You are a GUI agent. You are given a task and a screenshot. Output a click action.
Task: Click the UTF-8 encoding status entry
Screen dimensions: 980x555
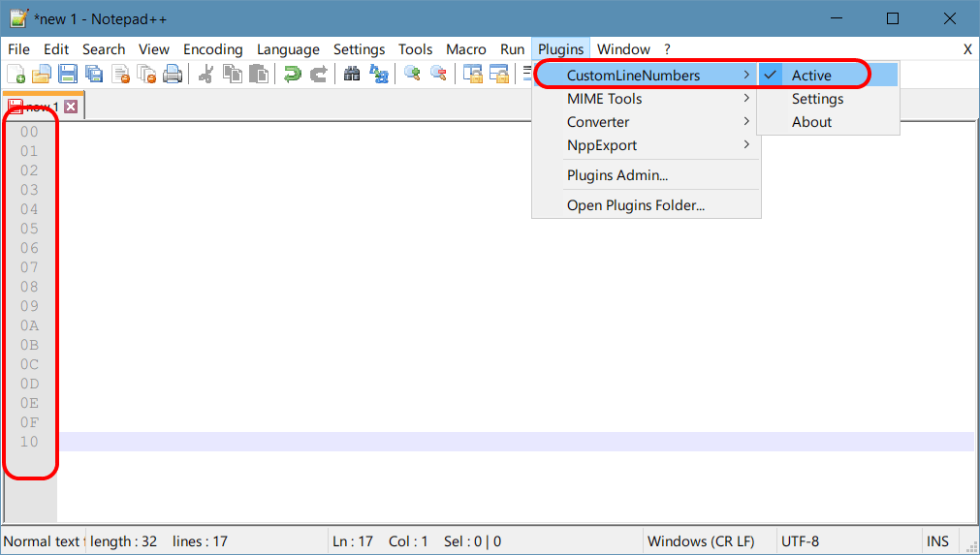[800, 541]
